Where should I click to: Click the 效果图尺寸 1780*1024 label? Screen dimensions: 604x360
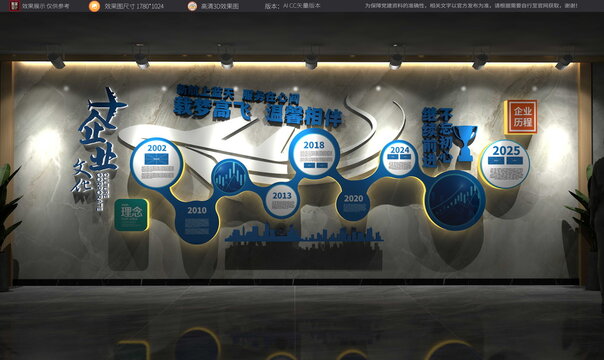pos(134,6)
